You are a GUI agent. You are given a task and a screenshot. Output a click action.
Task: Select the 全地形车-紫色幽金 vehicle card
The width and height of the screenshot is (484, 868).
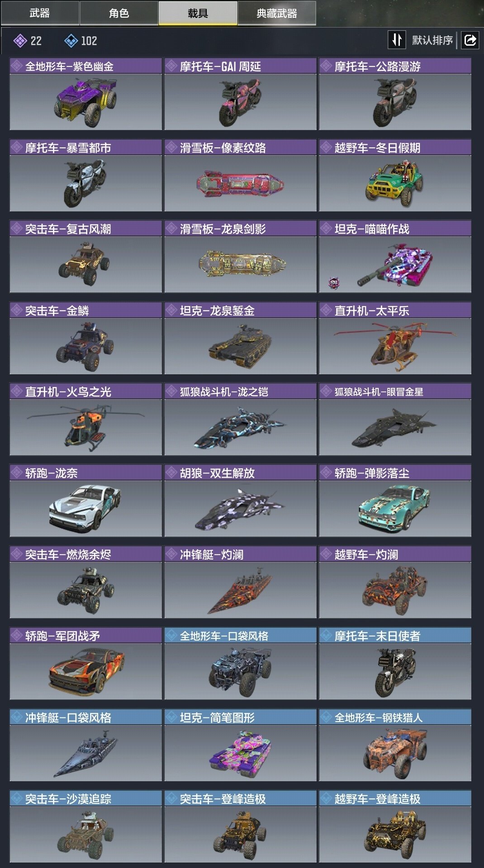pos(85,94)
